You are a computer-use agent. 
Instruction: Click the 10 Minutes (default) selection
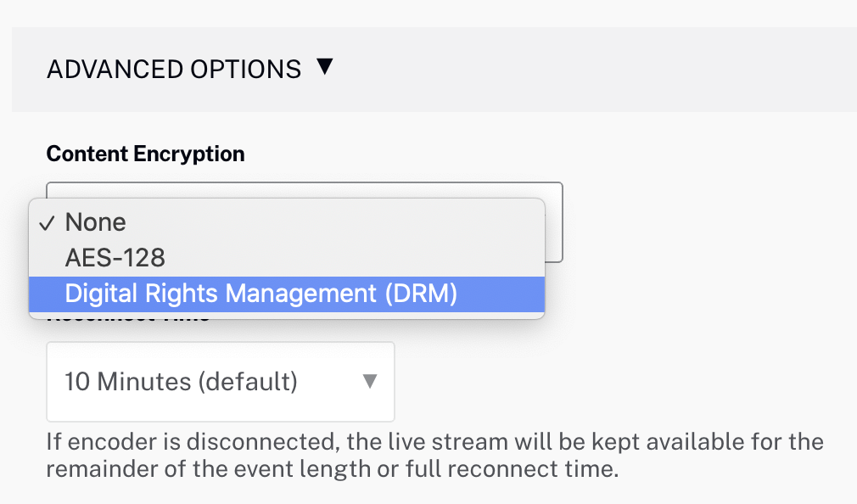point(180,382)
